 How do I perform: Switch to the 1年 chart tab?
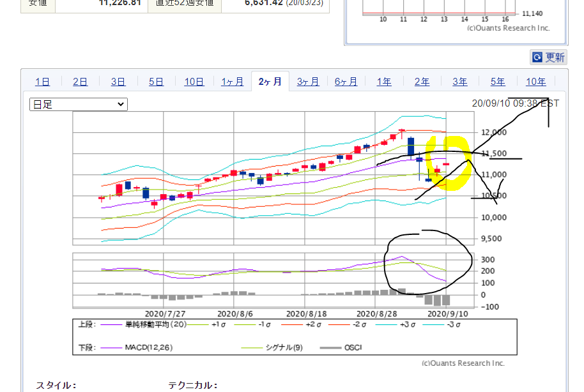(384, 82)
